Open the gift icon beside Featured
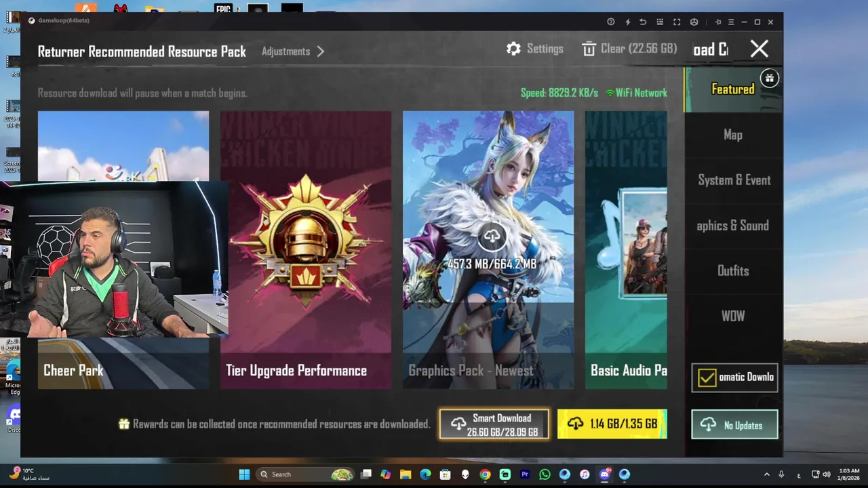Viewport: 868px width, 488px height. pos(769,78)
